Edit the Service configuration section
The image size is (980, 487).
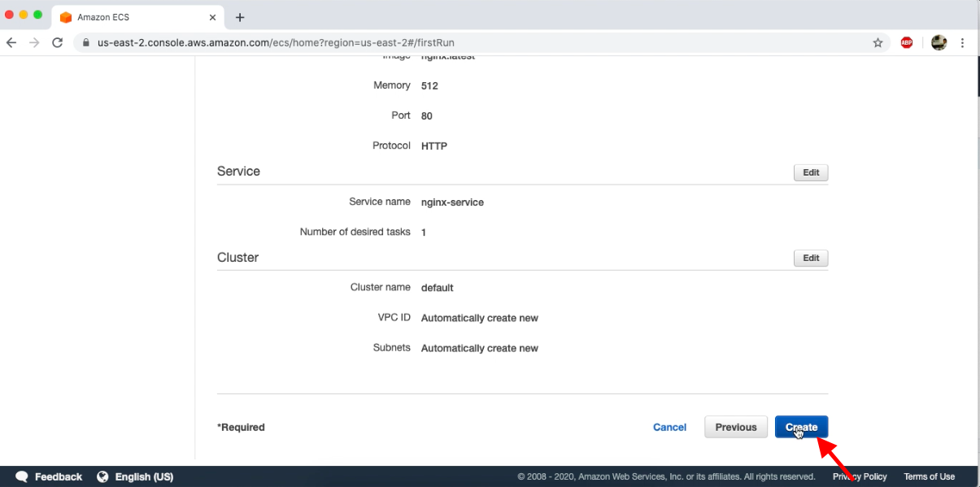pos(810,172)
